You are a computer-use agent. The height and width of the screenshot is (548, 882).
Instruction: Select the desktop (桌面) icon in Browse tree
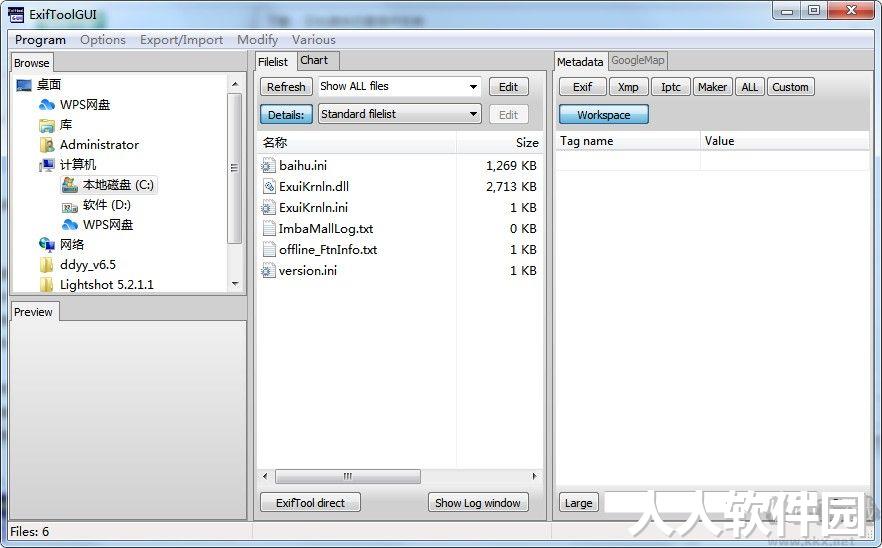click(24, 86)
